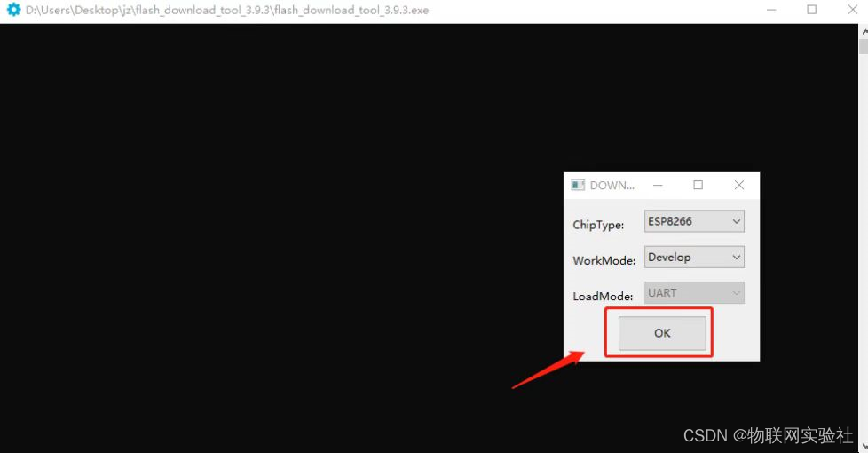Open the ChipType dropdown showing ESP8266

[x=694, y=221]
